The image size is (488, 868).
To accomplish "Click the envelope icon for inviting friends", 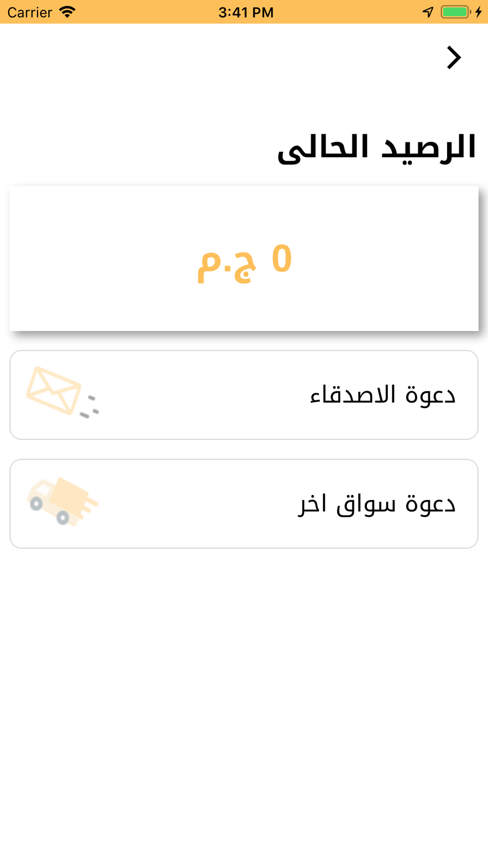I will [x=54, y=391].
